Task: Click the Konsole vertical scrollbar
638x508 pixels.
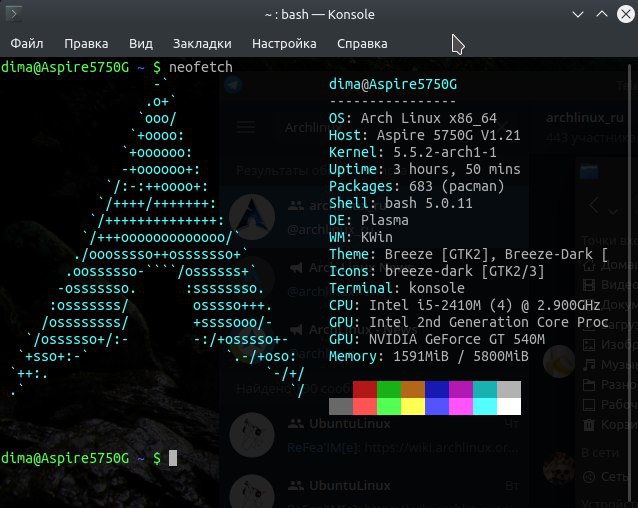Action: (630, 282)
